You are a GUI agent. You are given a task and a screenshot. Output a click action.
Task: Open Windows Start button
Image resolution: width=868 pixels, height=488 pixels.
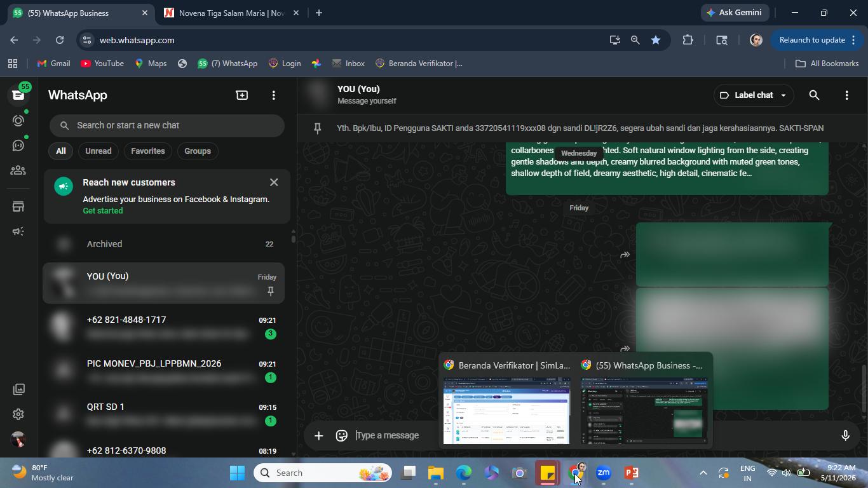point(237,473)
